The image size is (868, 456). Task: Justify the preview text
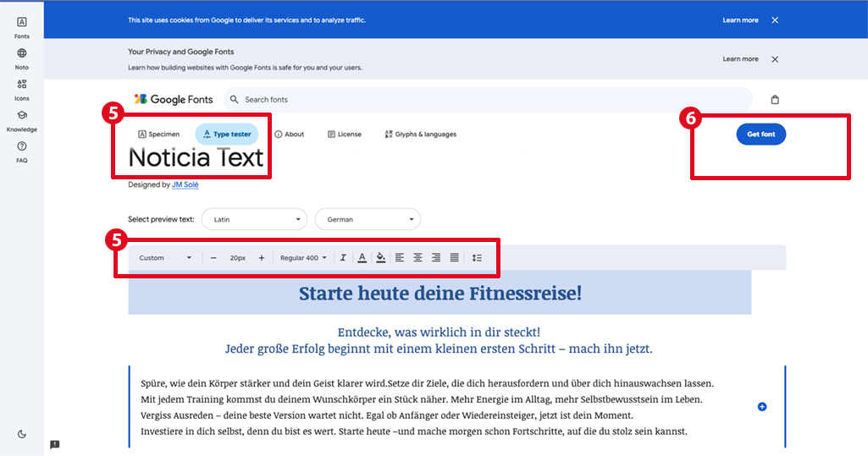[455, 258]
